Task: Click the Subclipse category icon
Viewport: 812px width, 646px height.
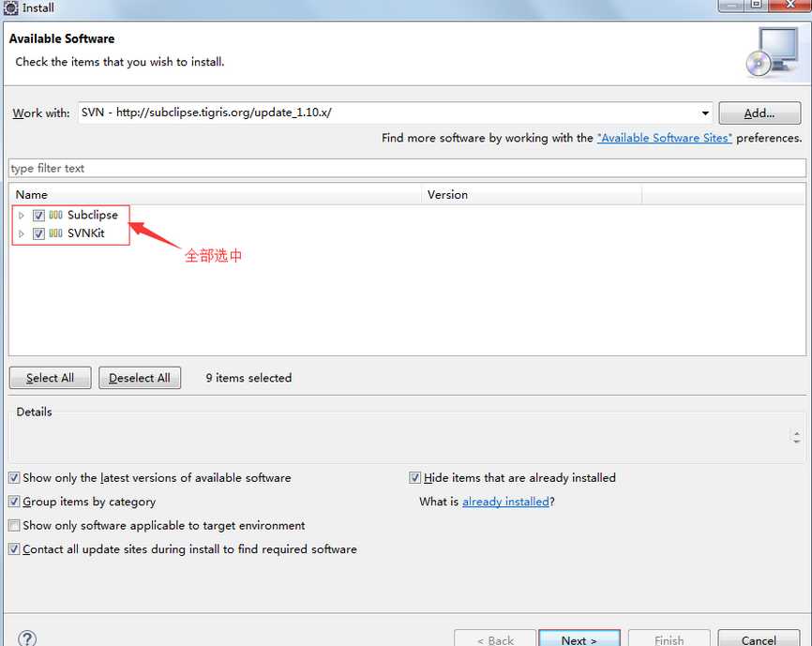Action: coord(56,215)
